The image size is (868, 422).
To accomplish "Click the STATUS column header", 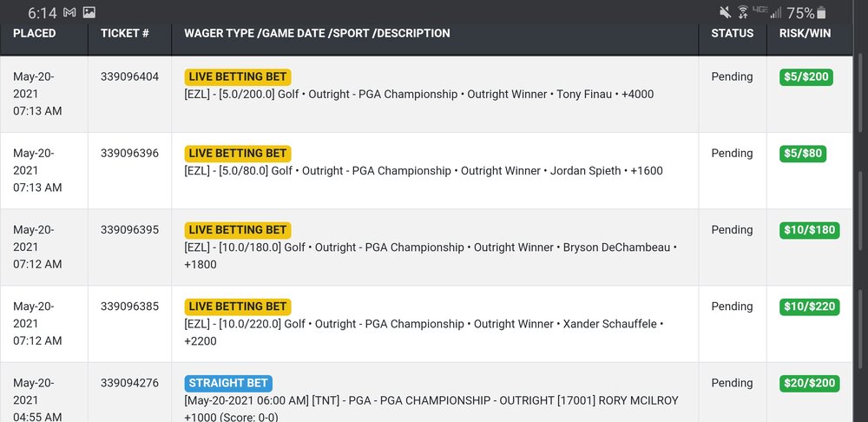I will point(733,33).
